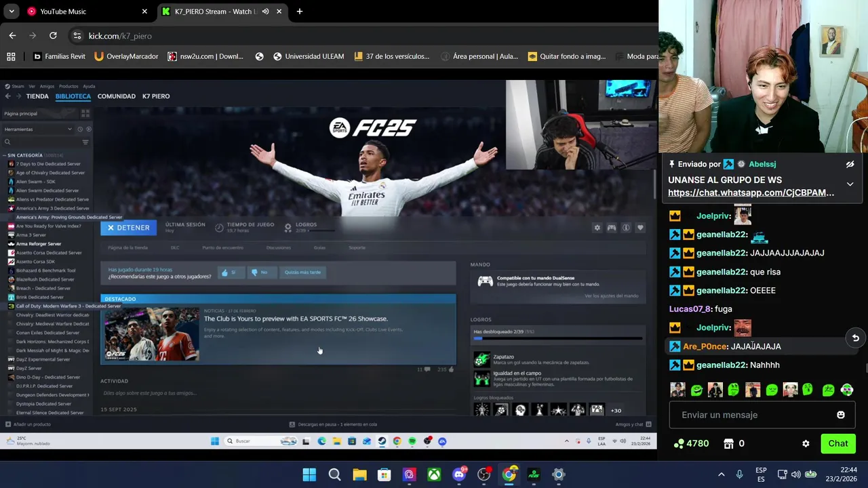Switch to YouTube Music browser tab
The width and height of the screenshot is (868, 488).
click(87, 12)
